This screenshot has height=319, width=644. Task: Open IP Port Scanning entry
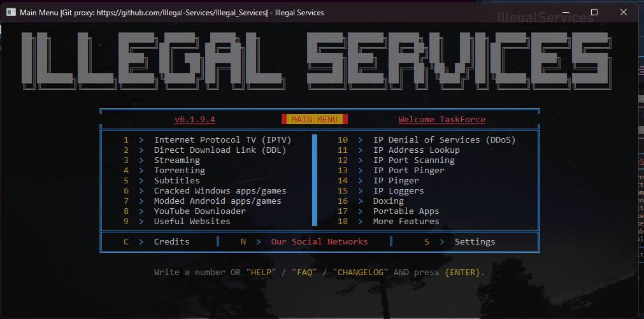coord(414,160)
